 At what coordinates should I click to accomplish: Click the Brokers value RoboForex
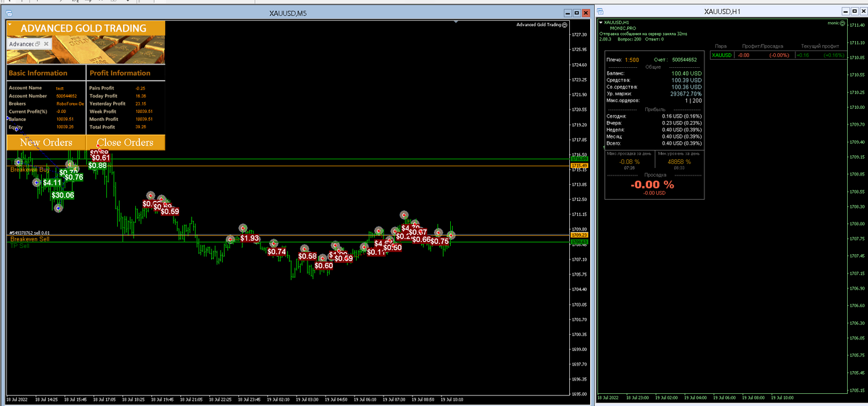tap(70, 104)
